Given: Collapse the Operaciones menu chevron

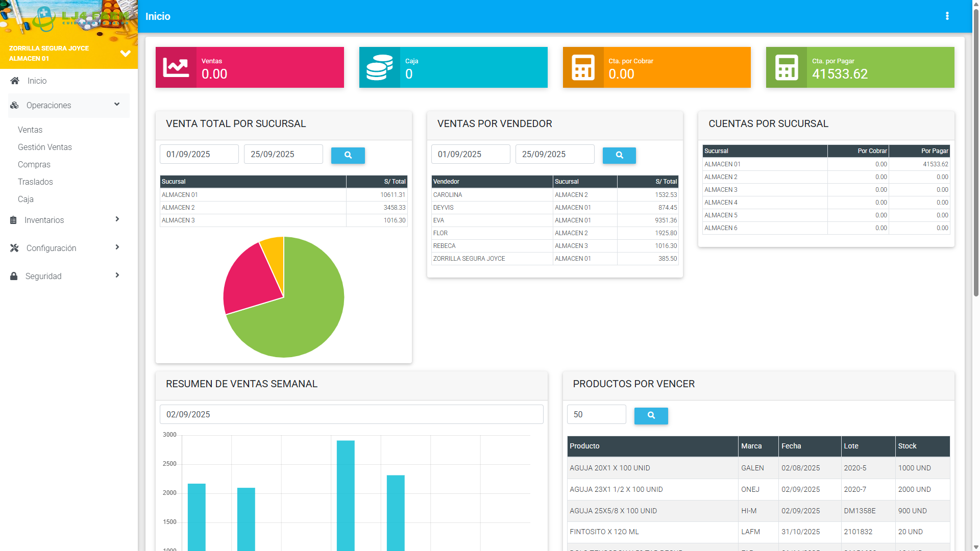Looking at the screenshot, I should click(117, 104).
